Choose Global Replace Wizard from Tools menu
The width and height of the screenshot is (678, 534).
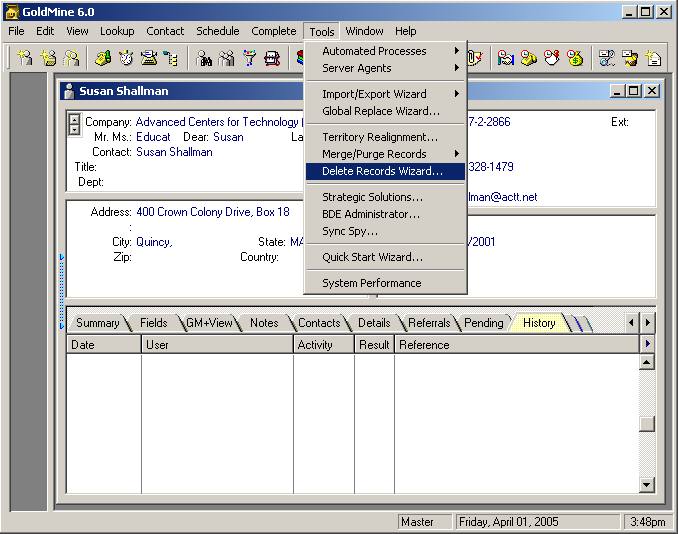click(380, 111)
